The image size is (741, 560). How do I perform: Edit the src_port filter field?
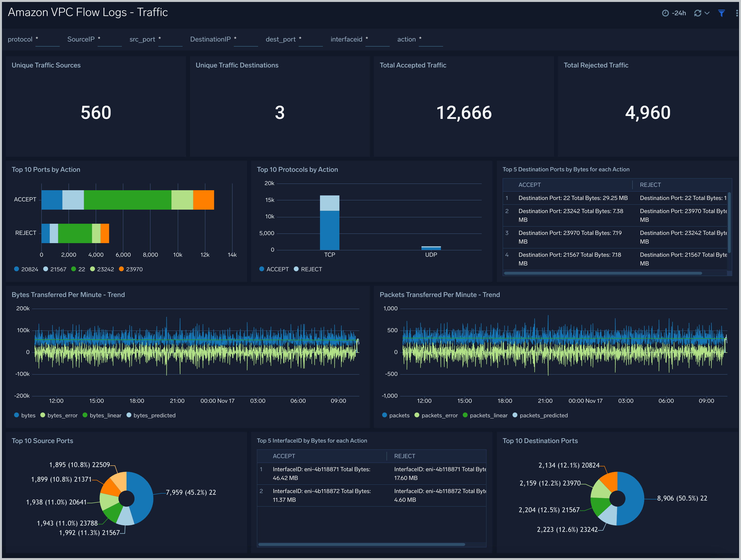click(170, 40)
